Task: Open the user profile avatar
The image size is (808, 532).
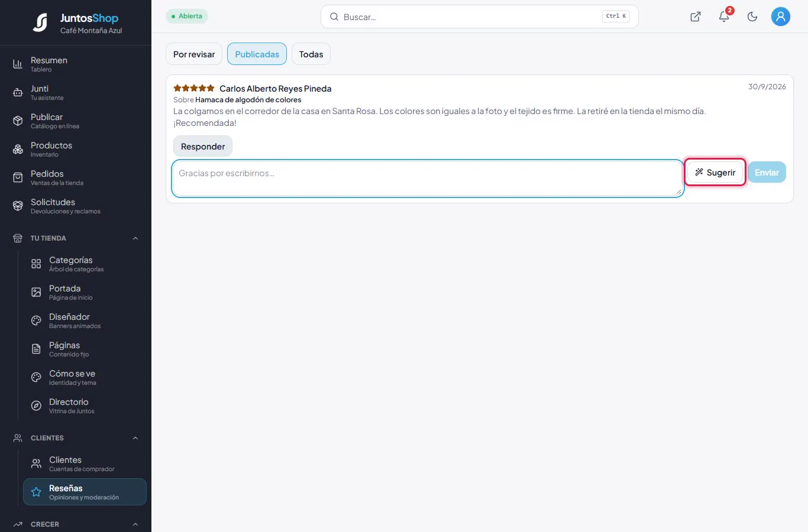Action: pos(781,17)
